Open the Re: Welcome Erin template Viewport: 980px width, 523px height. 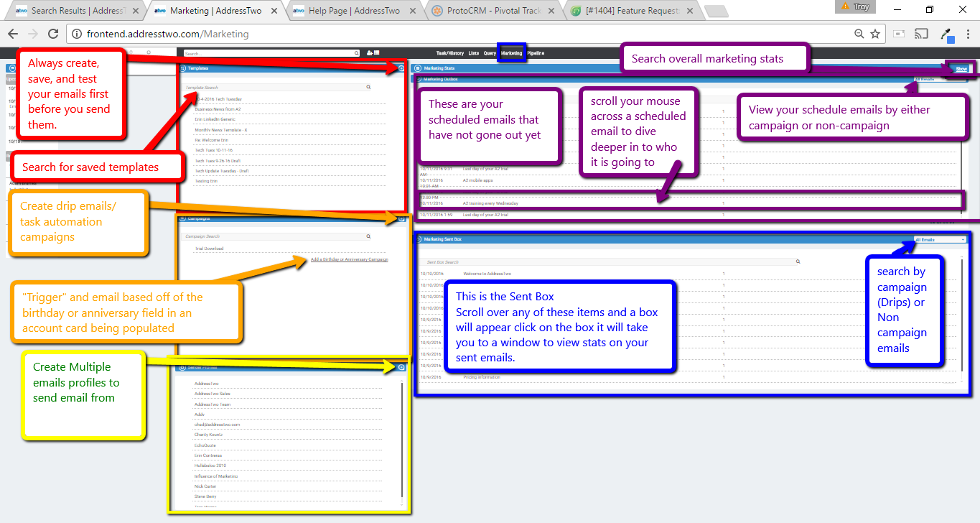(x=210, y=140)
